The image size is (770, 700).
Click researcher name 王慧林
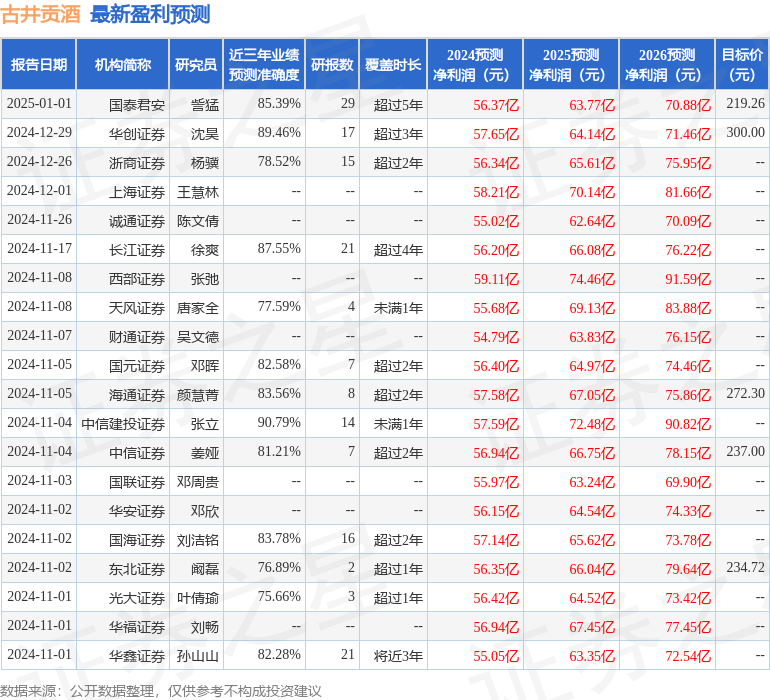click(198, 192)
